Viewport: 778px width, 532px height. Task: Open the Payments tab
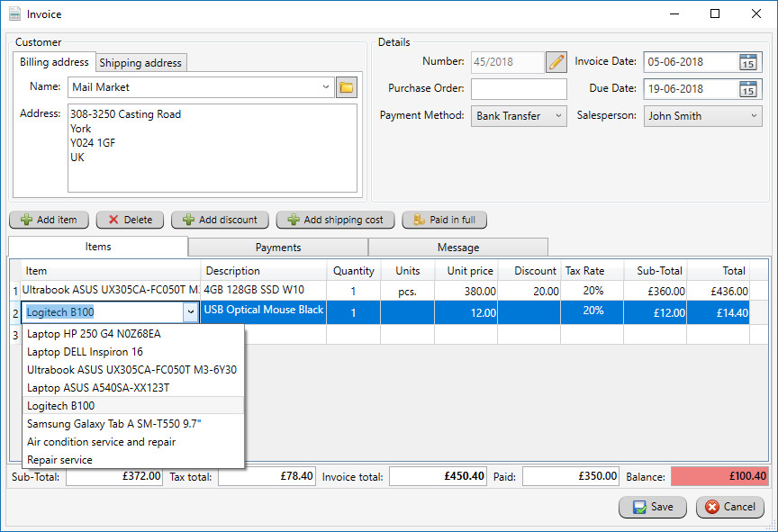tap(278, 248)
